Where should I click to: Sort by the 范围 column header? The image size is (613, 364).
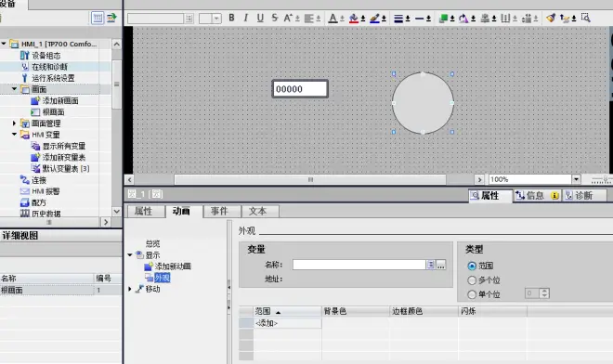tap(287, 311)
